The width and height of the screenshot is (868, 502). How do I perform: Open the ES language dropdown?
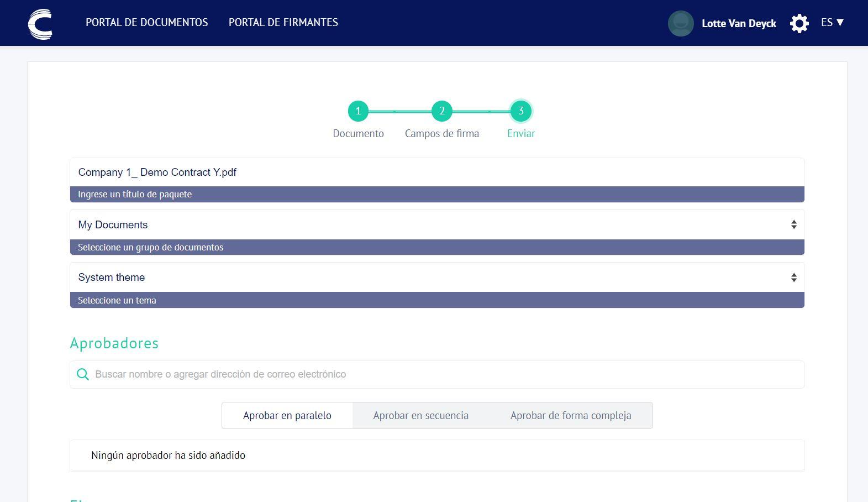832,23
